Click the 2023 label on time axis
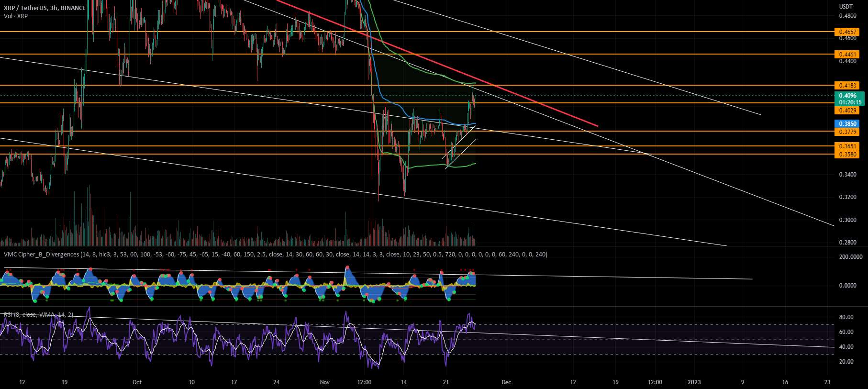Screen dimensions: 868x389 click(x=694, y=382)
